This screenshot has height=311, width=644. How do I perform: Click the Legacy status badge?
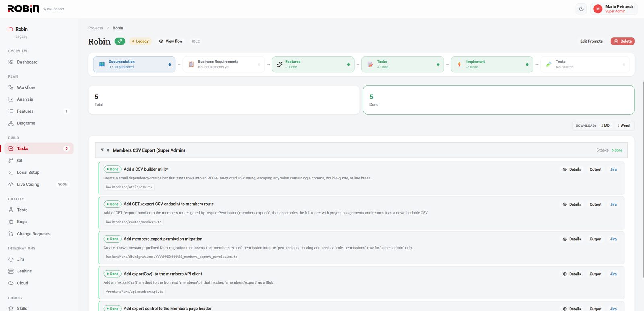pos(140,41)
